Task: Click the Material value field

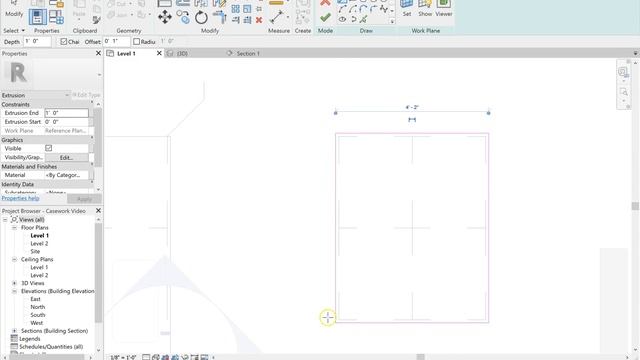Action: [x=66, y=175]
